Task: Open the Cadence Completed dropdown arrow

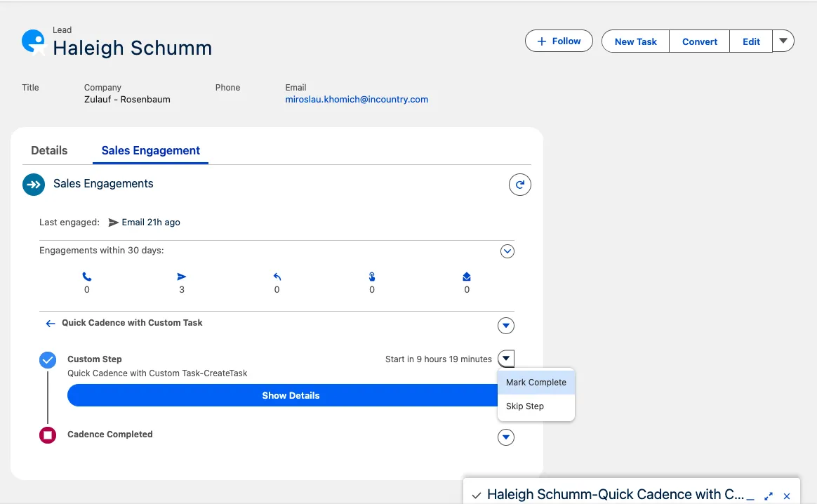Action: pos(505,437)
